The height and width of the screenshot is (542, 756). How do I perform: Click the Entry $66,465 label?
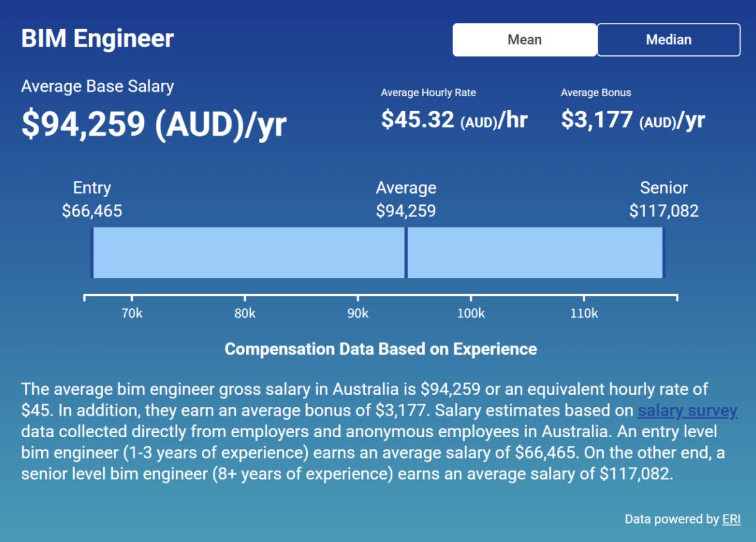92,211
